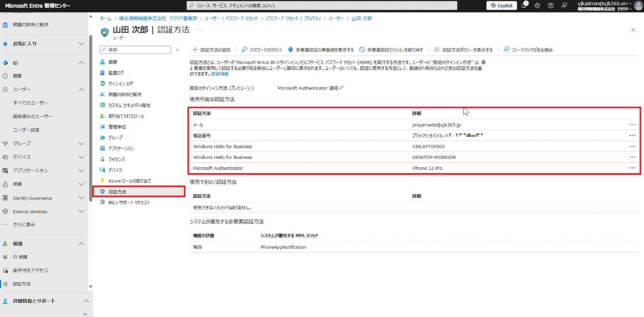Screen dimensions: 644x317
Task: Click 多要素認証の再登録を要求する
Action: click(321, 50)
